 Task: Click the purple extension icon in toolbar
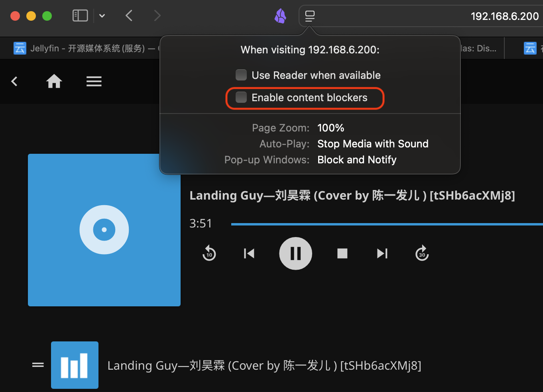280,16
